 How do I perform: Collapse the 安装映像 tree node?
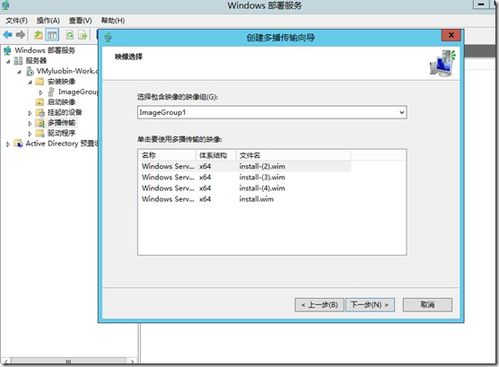tap(30, 82)
